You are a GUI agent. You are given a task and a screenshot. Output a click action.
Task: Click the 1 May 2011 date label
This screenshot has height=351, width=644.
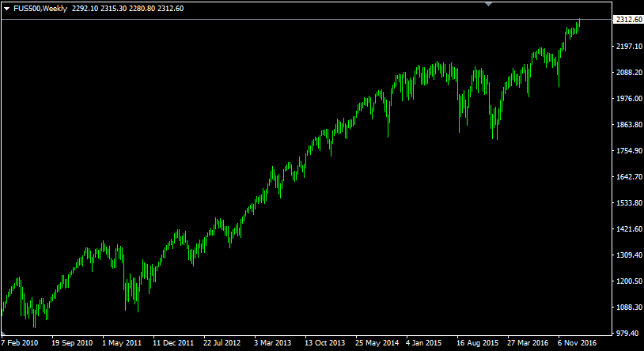(x=122, y=343)
